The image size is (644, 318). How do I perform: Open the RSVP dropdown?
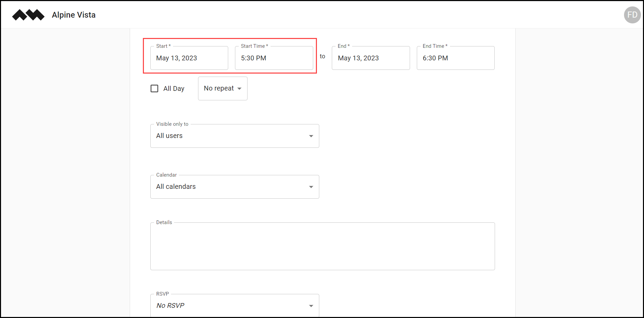[x=234, y=305]
